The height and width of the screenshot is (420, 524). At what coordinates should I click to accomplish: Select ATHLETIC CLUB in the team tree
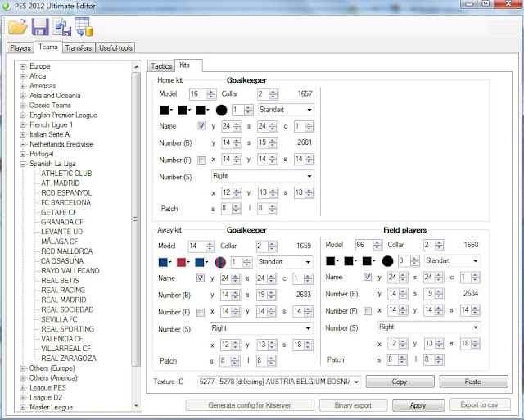[x=66, y=174]
